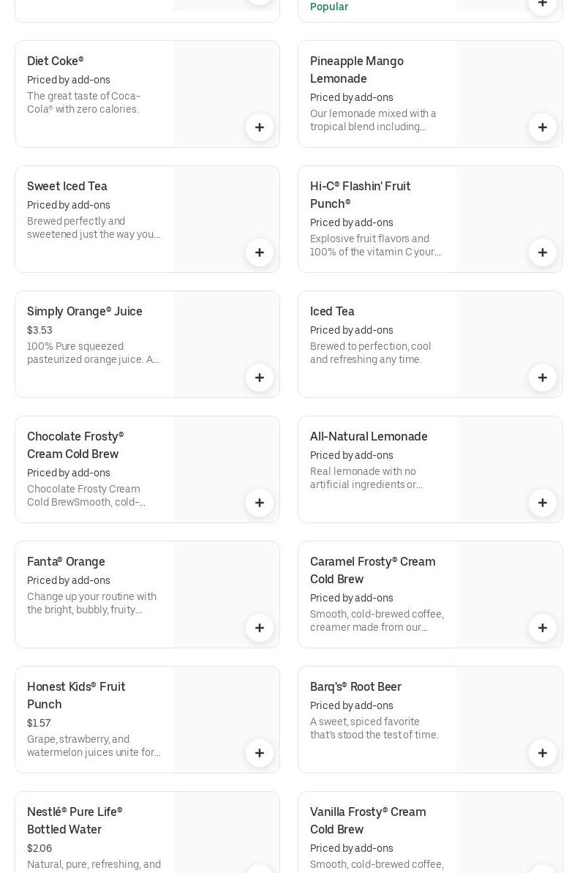The image size is (588, 873).
Task: Open Simply Orange Juice item details
Action: 85,312
